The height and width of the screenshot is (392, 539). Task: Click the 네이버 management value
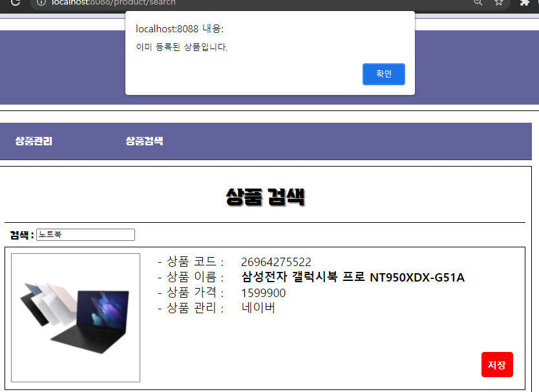(x=258, y=307)
